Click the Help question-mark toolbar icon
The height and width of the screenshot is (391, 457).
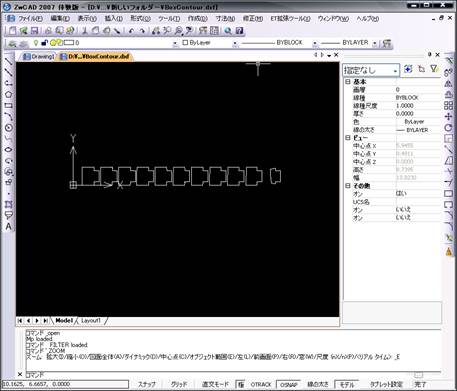[239, 31]
